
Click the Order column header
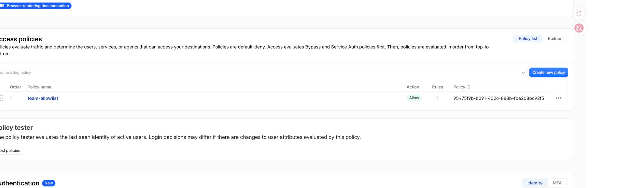pos(16,87)
